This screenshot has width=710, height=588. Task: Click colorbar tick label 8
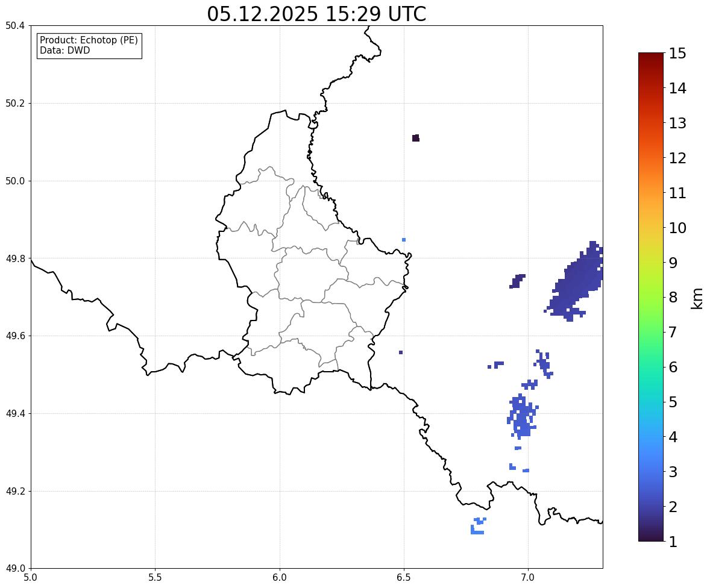click(673, 298)
